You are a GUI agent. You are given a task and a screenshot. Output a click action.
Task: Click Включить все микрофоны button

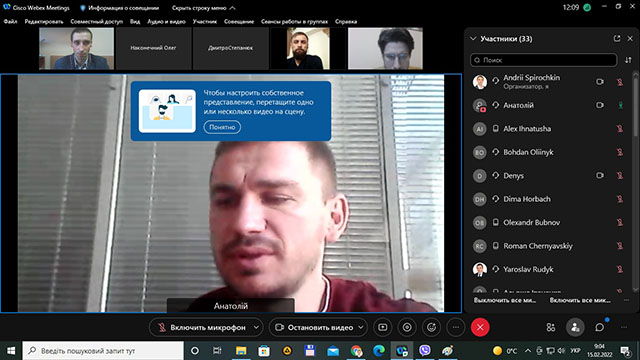580,300
